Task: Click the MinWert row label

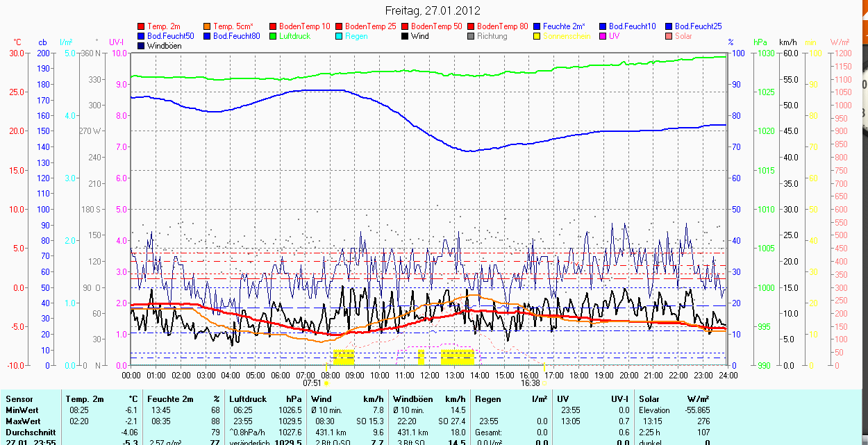Action: point(22,410)
